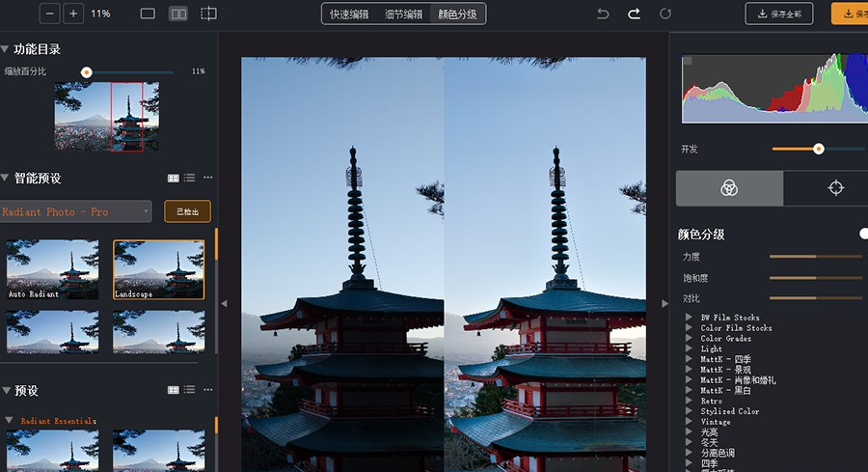Click the undo arrow icon

[x=603, y=14]
